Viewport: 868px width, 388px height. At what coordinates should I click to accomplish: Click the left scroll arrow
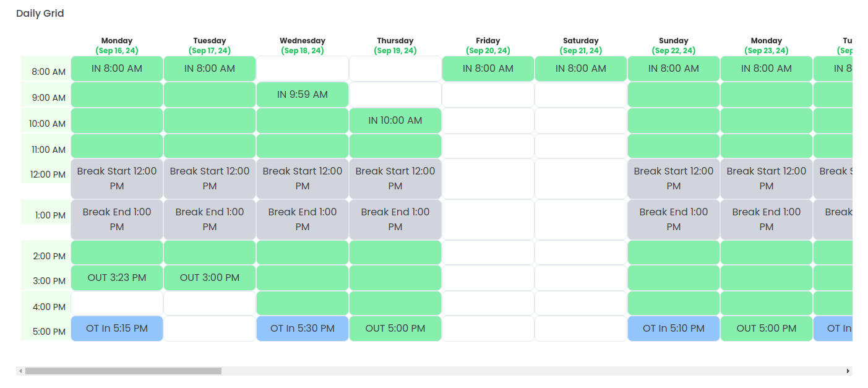[x=22, y=370]
